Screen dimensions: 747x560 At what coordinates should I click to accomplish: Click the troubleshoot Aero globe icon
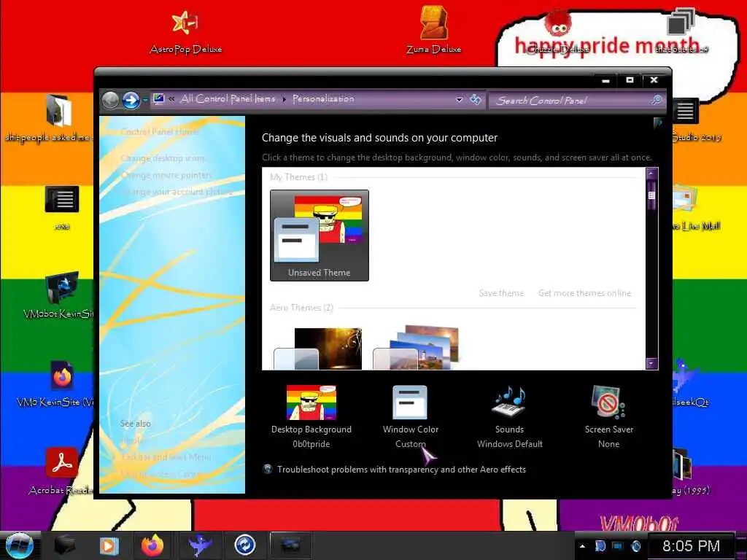click(268, 469)
